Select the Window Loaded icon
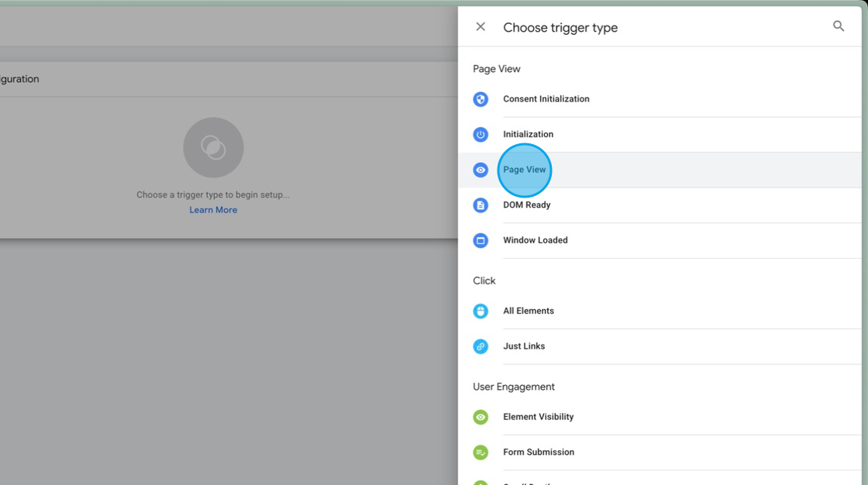Viewport: 868px width, 485px height. coord(480,240)
